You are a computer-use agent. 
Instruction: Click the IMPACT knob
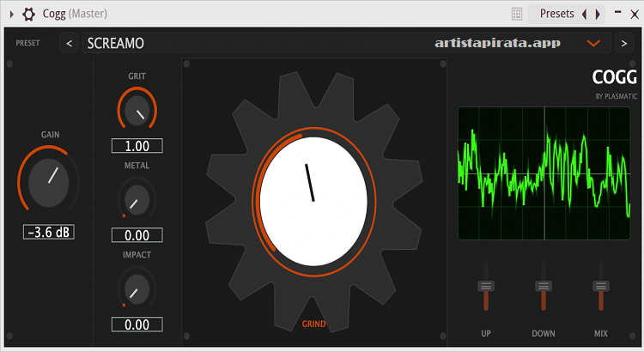[x=137, y=289]
